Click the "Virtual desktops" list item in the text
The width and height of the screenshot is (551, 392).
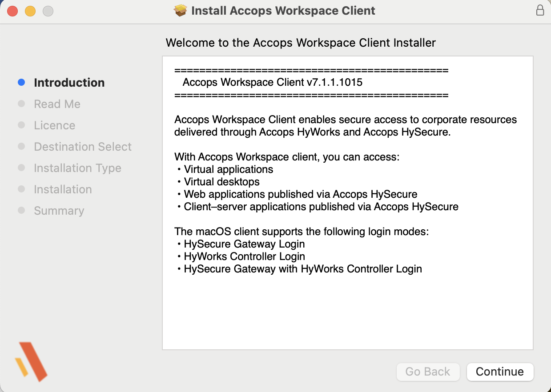221,182
